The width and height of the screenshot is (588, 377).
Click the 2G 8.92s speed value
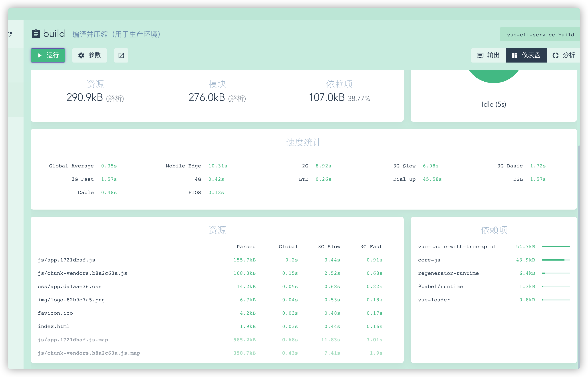coord(323,166)
